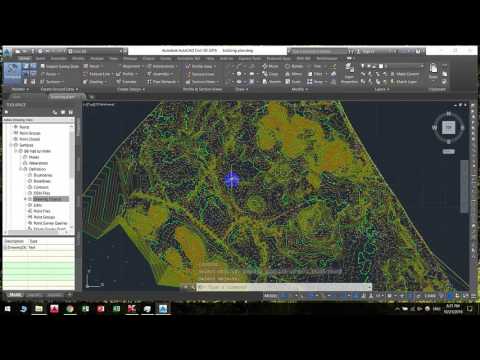
Task: Select the Scale tool in the Modify panel
Action: 293,82
